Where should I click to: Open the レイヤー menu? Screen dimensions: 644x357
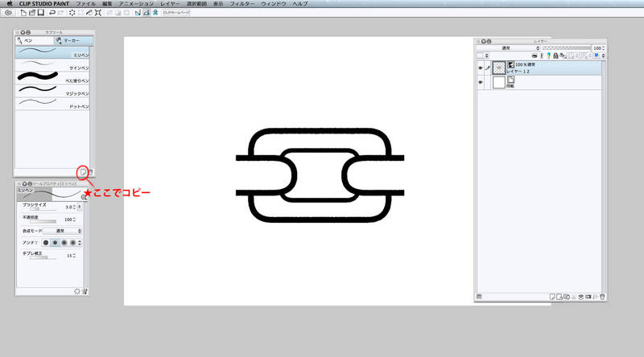[x=170, y=4]
